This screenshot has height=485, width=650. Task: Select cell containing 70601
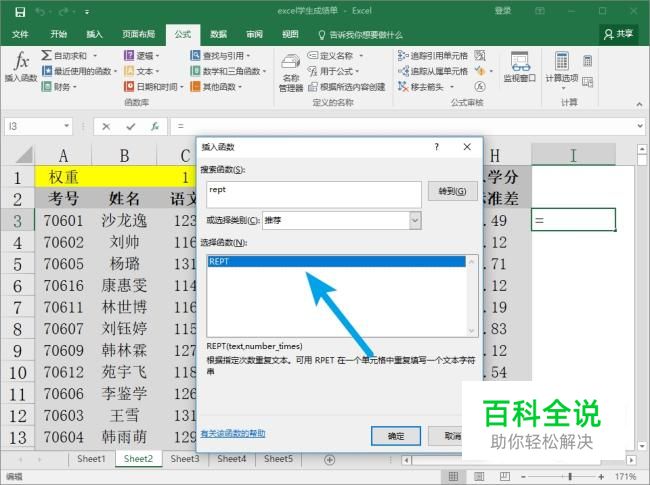coord(63,221)
